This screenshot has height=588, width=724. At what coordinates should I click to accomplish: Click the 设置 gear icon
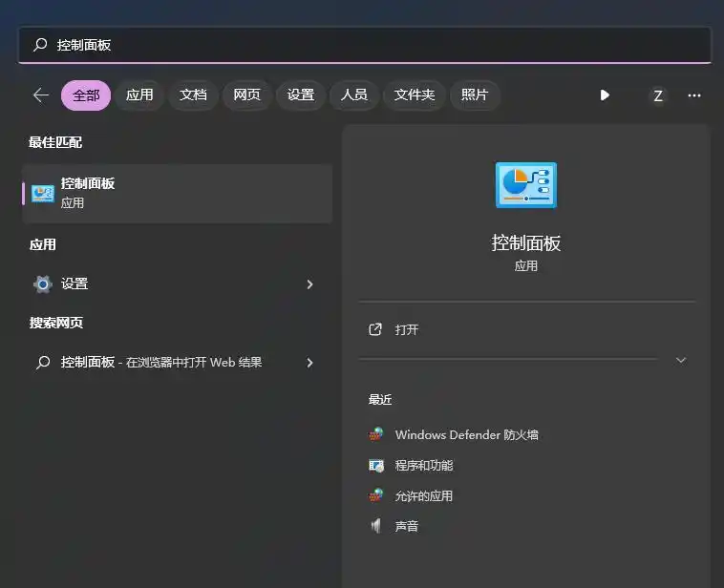pos(43,283)
